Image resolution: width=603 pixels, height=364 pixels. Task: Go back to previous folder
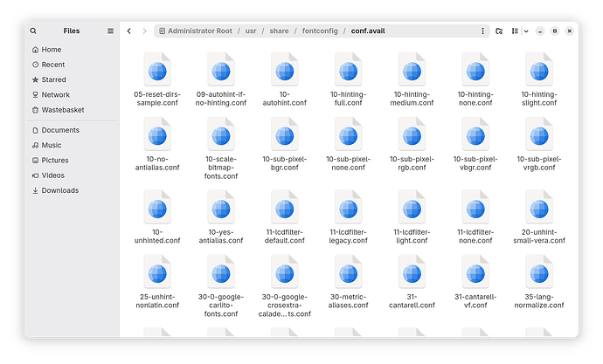pos(129,31)
